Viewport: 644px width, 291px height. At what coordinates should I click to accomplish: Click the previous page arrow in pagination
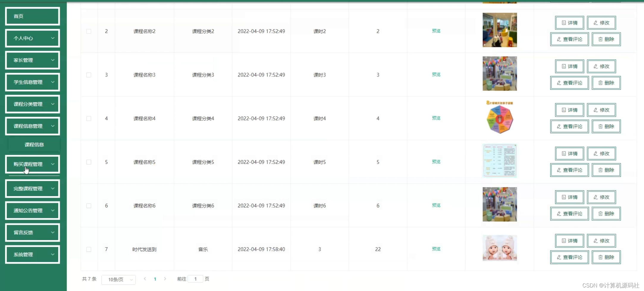click(145, 279)
